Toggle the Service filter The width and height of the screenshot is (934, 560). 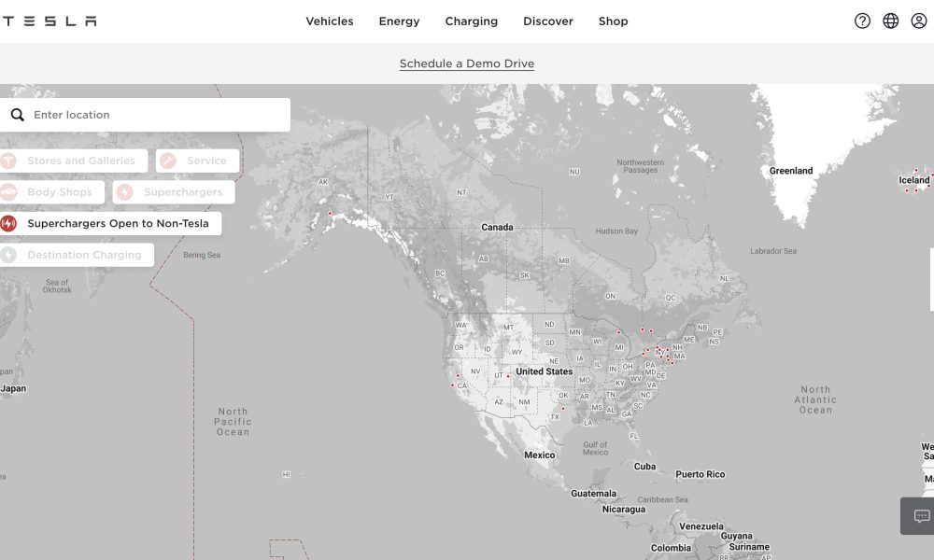click(197, 161)
